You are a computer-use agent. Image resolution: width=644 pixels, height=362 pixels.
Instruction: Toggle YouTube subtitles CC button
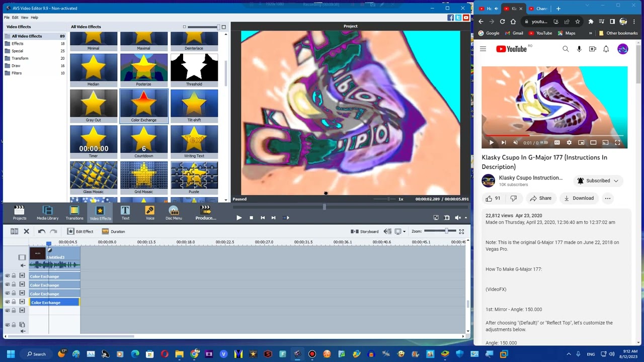[x=557, y=143]
